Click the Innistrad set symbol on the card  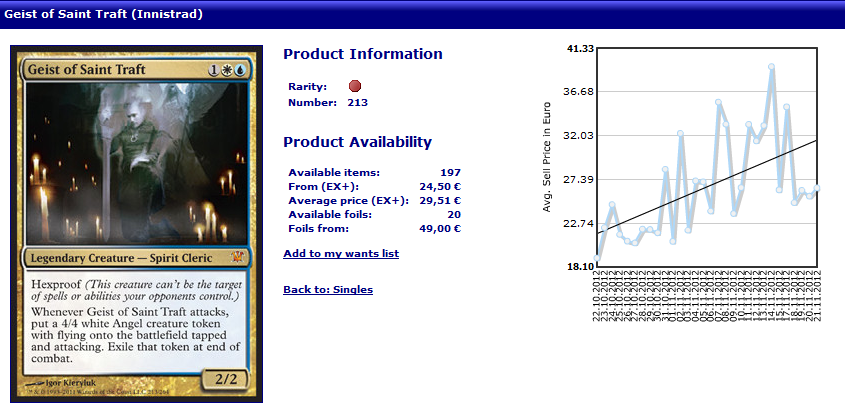(238, 258)
